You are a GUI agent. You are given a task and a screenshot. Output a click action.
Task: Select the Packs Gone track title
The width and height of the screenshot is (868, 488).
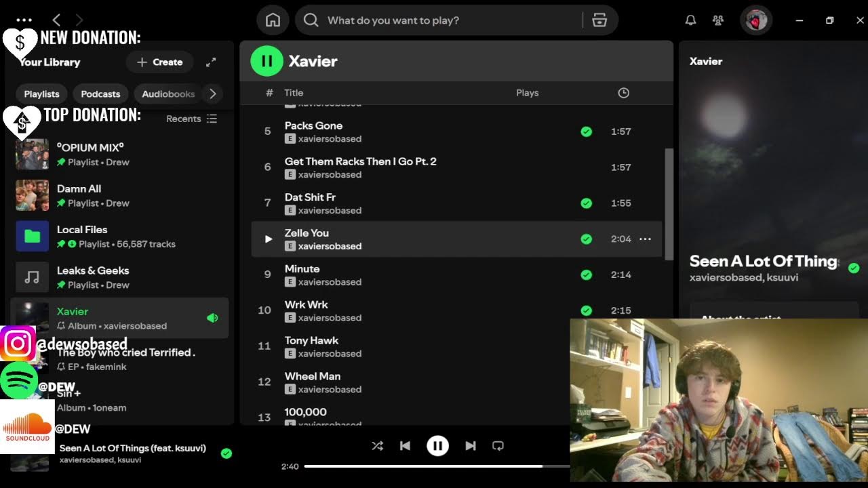click(x=313, y=125)
